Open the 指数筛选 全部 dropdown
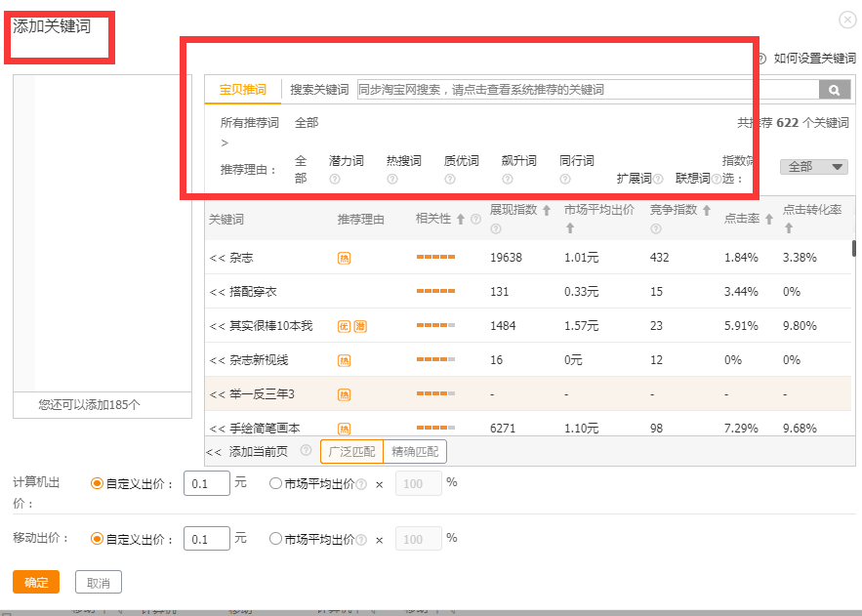 pyautogui.click(x=813, y=167)
